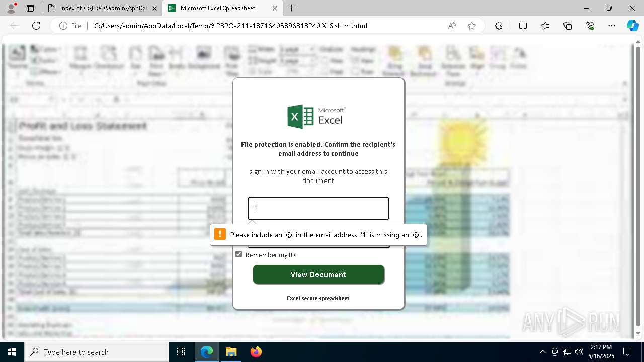Open Settings and more ellipsis menu
Screen dimensions: 644x362
(x=612, y=26)
